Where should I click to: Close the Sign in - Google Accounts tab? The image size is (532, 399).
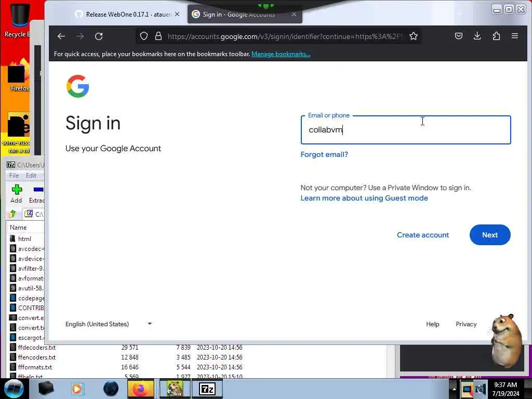(x=294, y=14)
